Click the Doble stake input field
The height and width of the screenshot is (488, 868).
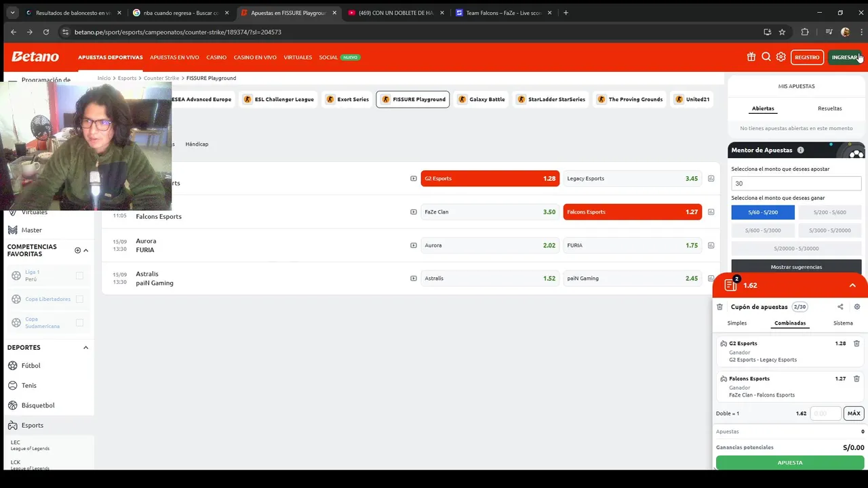(x=825, y=413)
